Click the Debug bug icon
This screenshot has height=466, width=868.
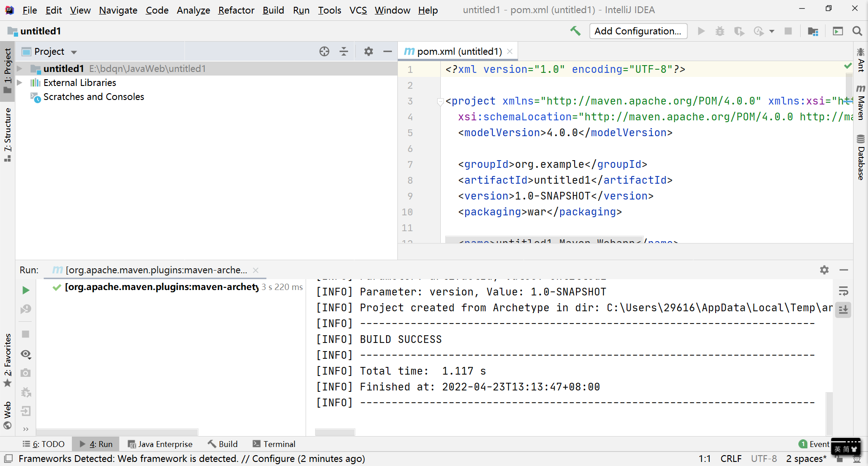click(720, 31)
